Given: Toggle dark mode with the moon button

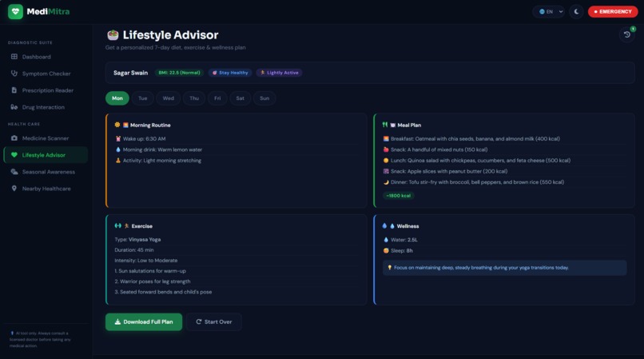Looking at the screenshot, I should [576, 11].
